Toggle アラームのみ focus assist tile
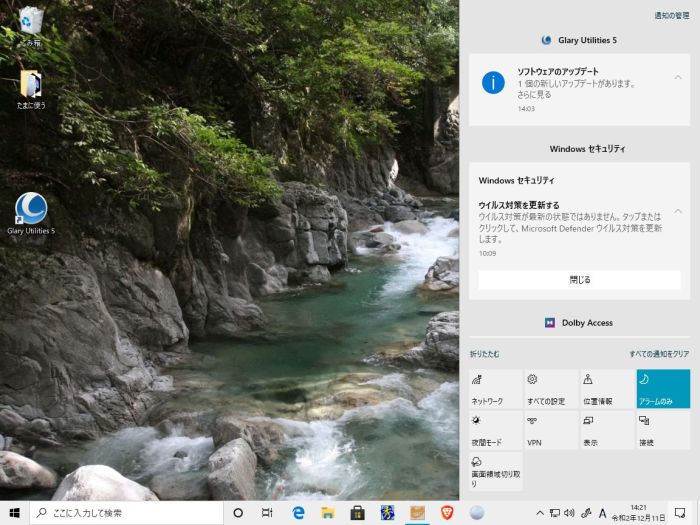Image resolution: width=700 pixels, height=525 pixels. [663, 389]
